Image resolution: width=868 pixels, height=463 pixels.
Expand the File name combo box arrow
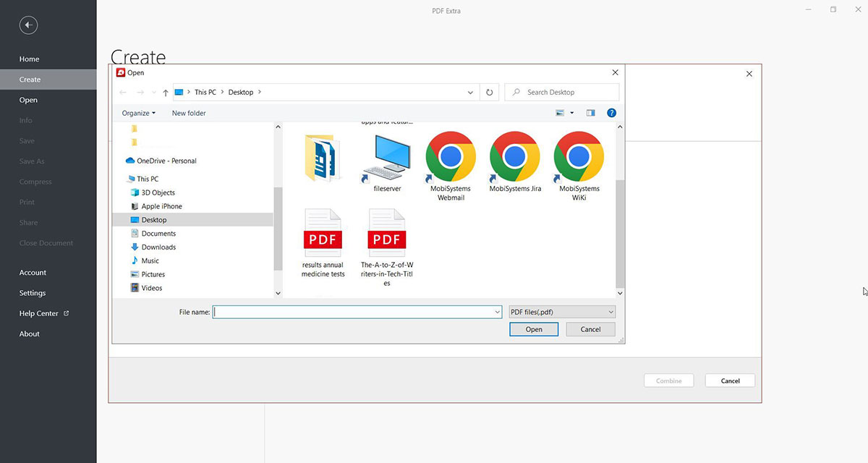[x=496, y=311]
